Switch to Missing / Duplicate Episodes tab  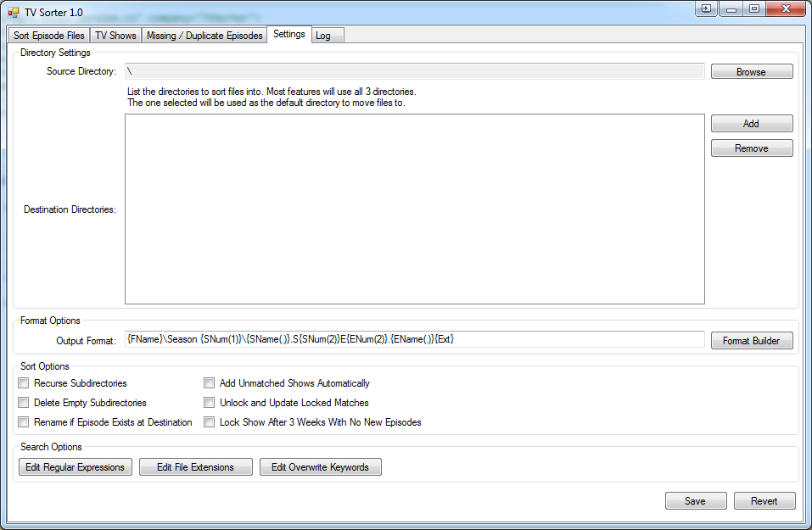pos(204,35)
